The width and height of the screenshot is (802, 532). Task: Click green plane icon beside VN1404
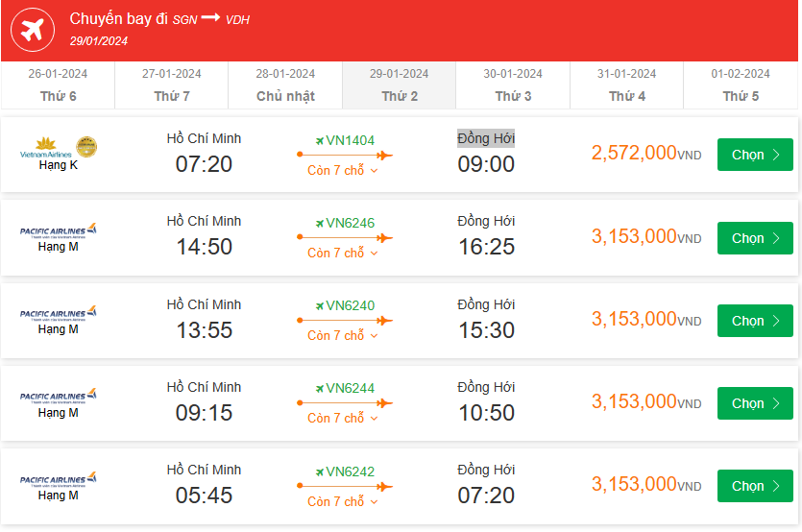(320, 140)
